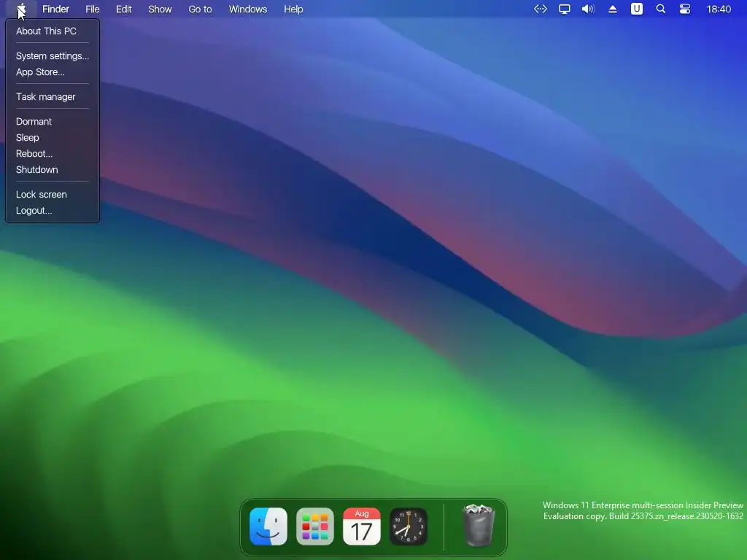Open the Finder menu in menu bar
This screenshot has width=747, height=560.
[x=55, y=9]
